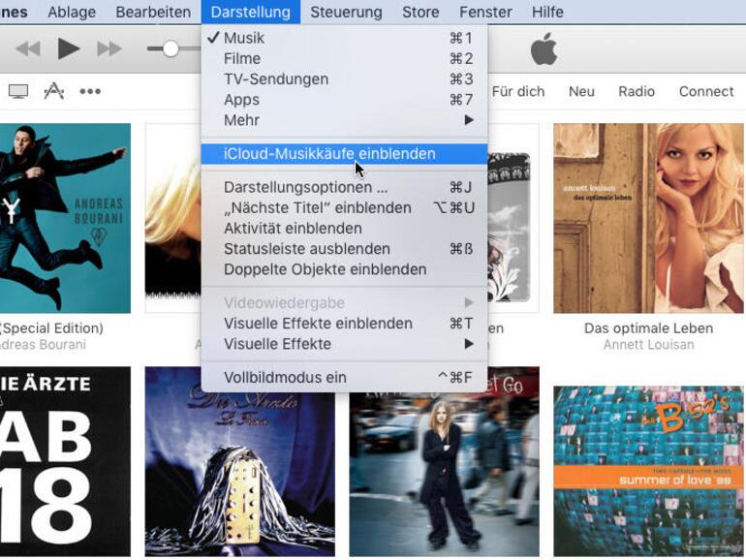This screenshot has width=746, height=560.
Task: Open the Hilfe menu
Action: click(547, 12)
